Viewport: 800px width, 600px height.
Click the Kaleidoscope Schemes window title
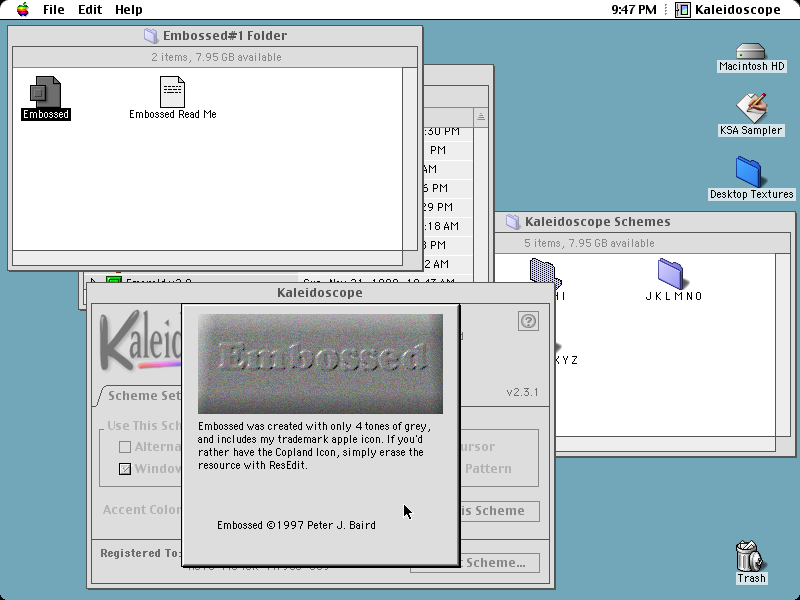click(597, 221)
